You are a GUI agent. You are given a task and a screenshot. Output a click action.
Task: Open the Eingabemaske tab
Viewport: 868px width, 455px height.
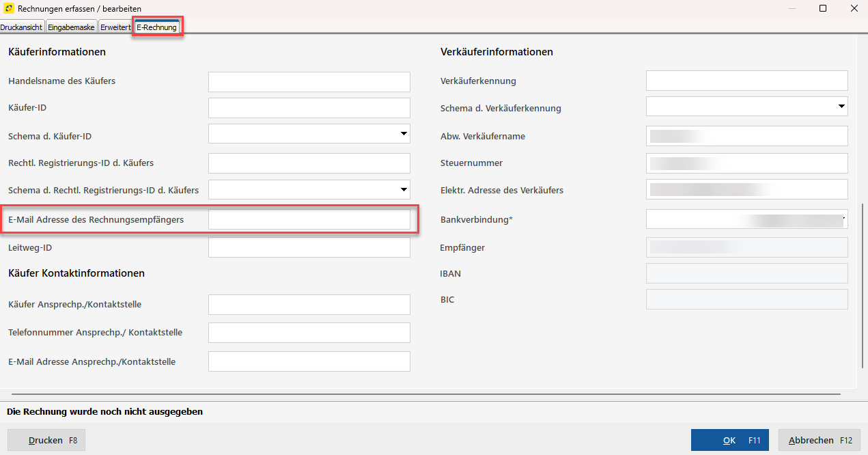tap(72, 27)
